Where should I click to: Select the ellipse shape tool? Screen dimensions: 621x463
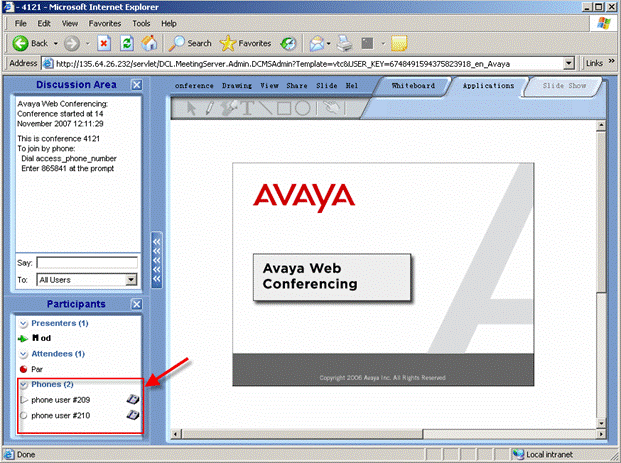point(303,108)
